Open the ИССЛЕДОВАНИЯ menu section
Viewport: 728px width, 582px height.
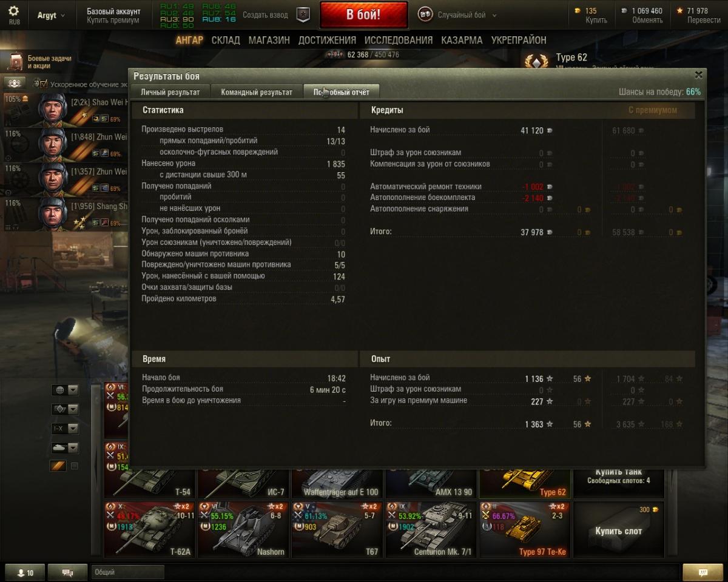click(x=399, y=40)
